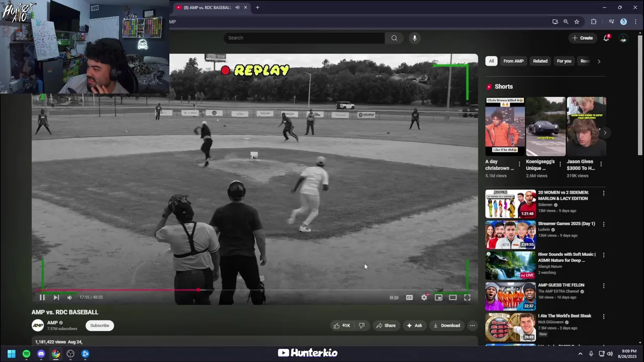
Task: Skip to the next video
Action: click(56, 297)
